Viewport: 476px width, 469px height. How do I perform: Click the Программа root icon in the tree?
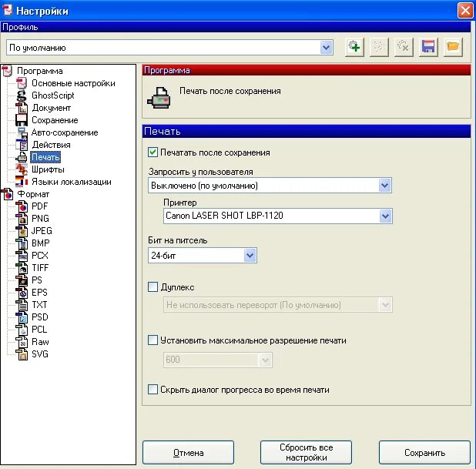(x=7, y=71)
